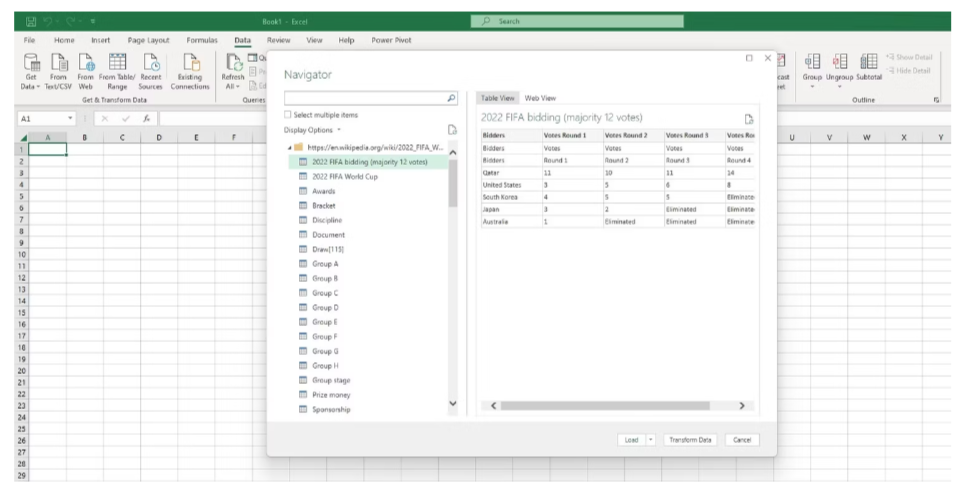Click the export icon above preview table

click(749, 119)
